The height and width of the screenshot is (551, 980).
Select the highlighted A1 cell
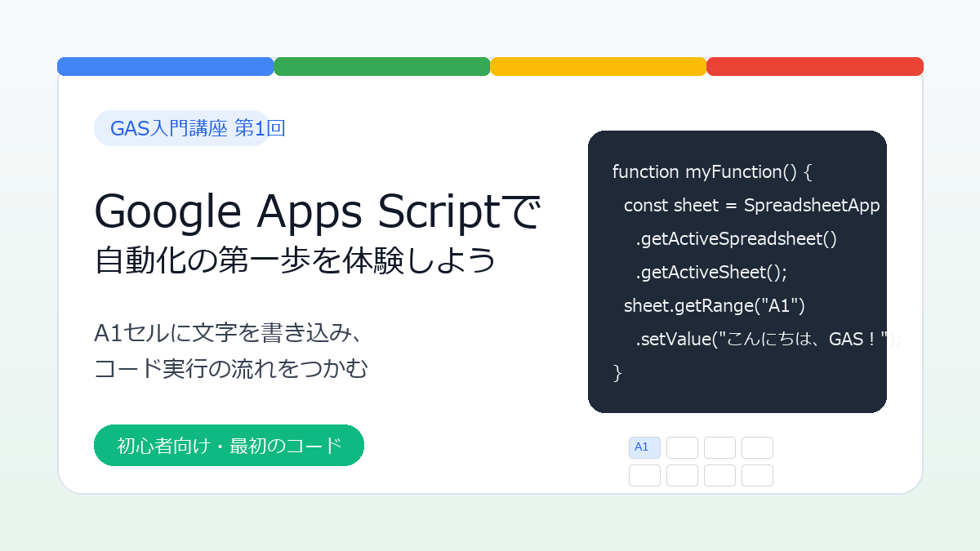644,447
